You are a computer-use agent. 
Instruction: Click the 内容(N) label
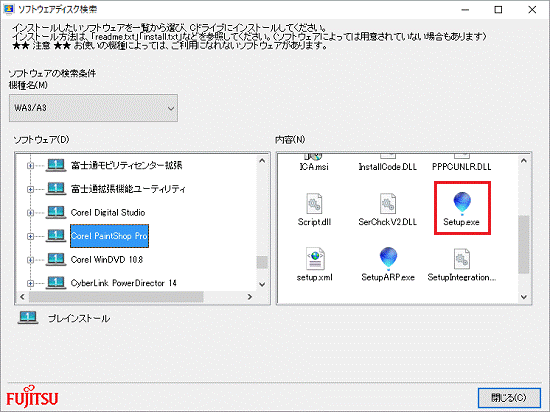pyautogui.click(x=290, y=140)
